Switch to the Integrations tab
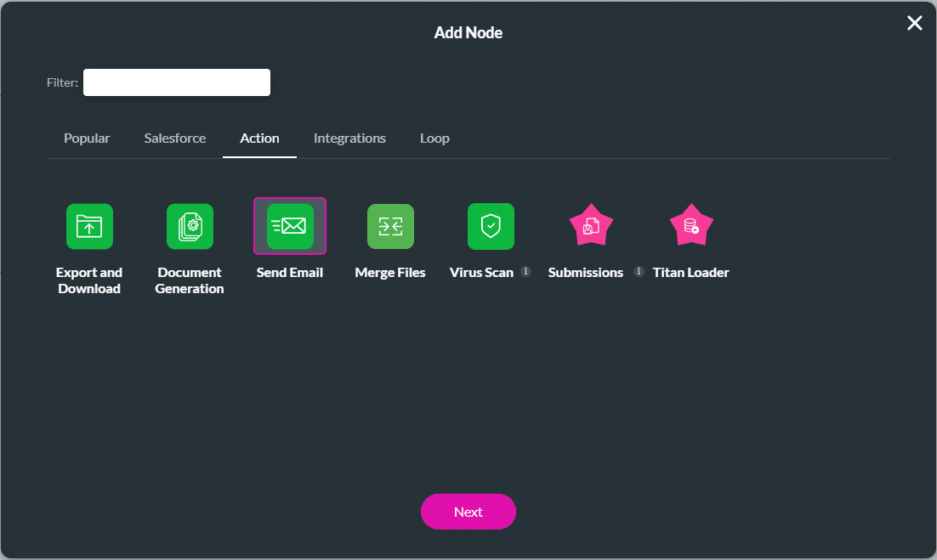Image resolution: width=937 pixels, height=560 pixels. (349, 138)
